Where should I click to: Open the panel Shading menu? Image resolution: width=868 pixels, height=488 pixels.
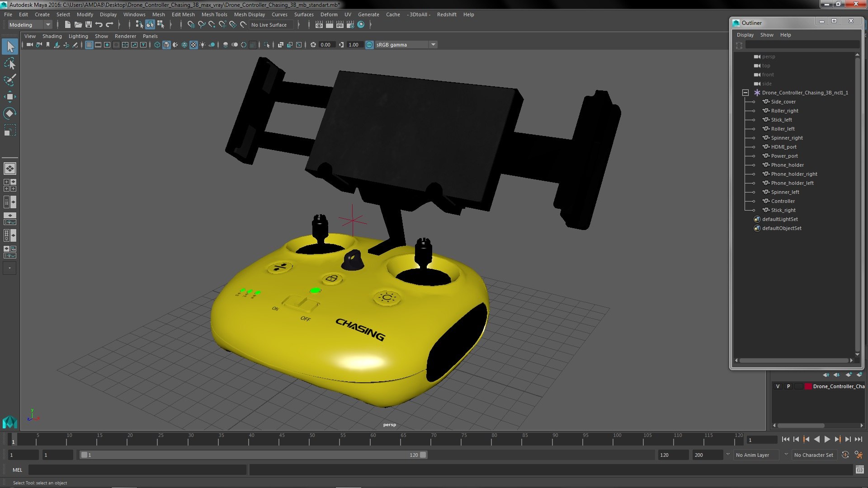52,36
